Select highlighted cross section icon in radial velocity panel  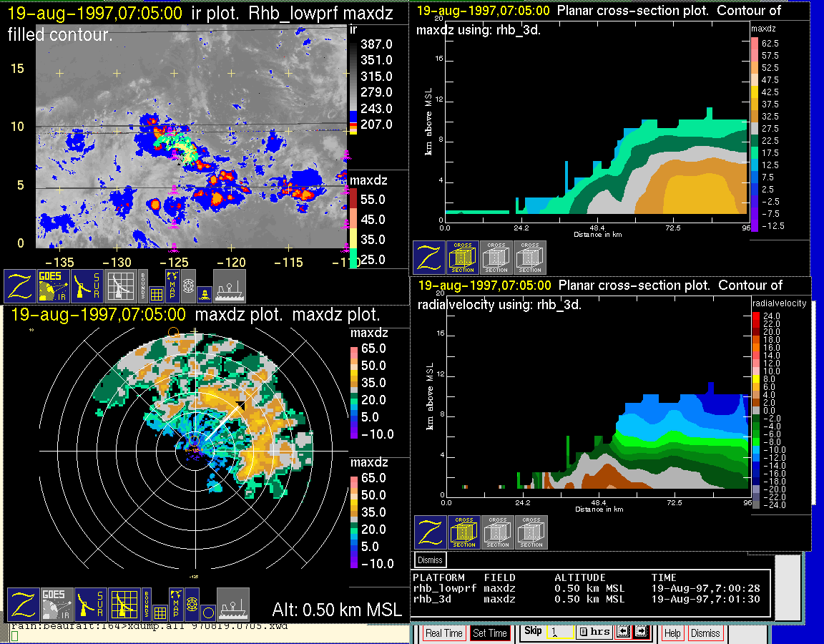click(x=464, y=532)
